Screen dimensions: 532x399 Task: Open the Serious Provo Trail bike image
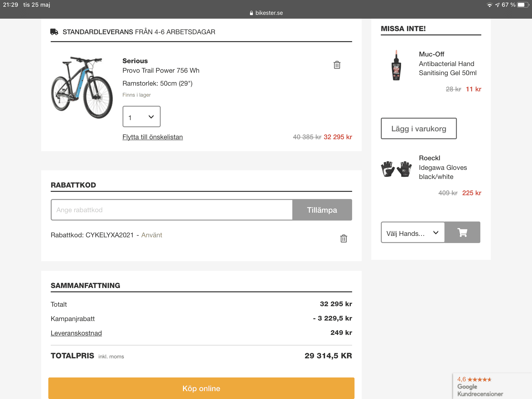coord(82,87)
